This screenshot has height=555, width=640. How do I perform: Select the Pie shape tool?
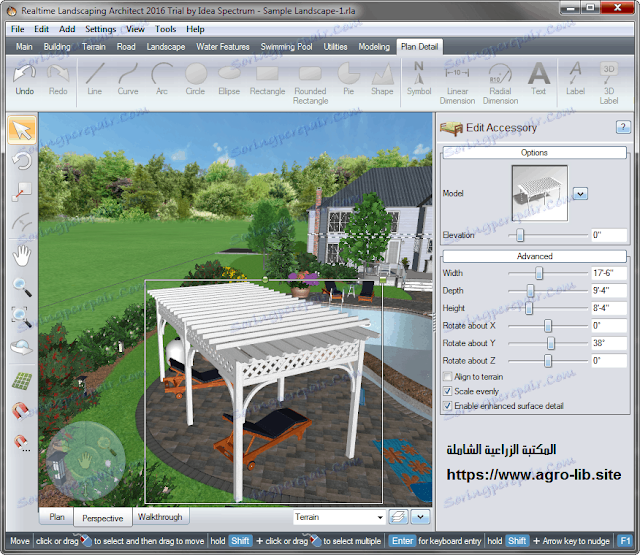pos(349,79)
